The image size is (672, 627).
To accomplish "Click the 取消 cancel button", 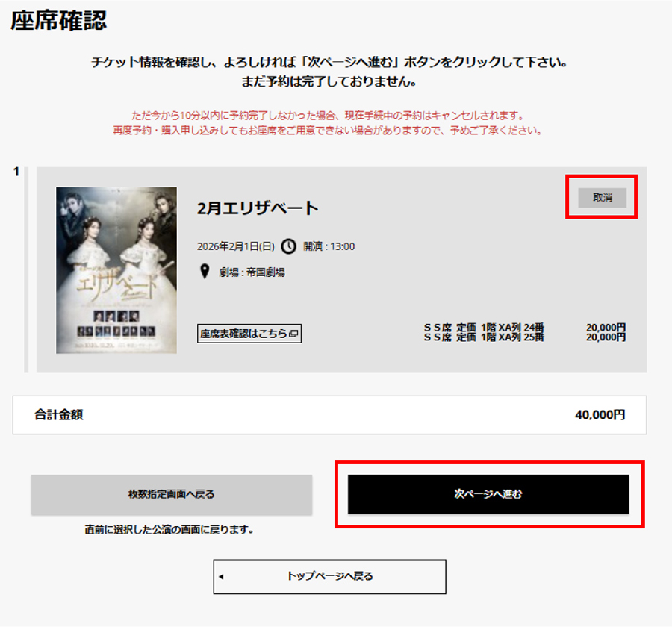I will click(602, 198).
